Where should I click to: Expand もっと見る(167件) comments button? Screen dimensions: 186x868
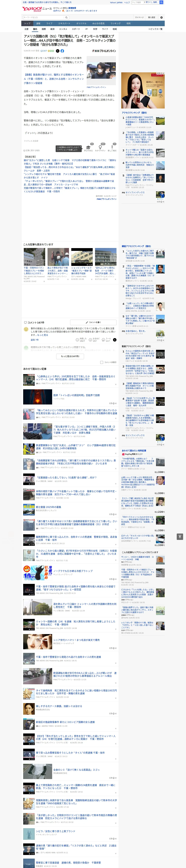[70, 356]
